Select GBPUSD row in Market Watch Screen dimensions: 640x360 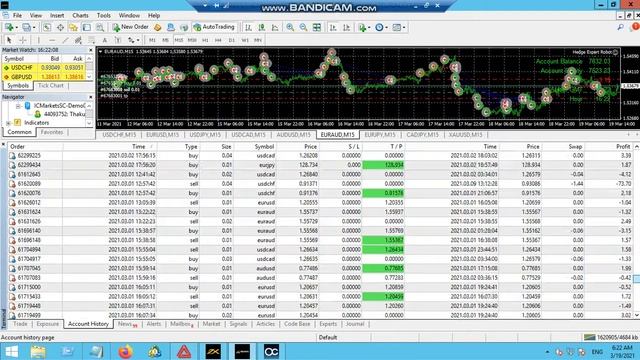[44, 77]
